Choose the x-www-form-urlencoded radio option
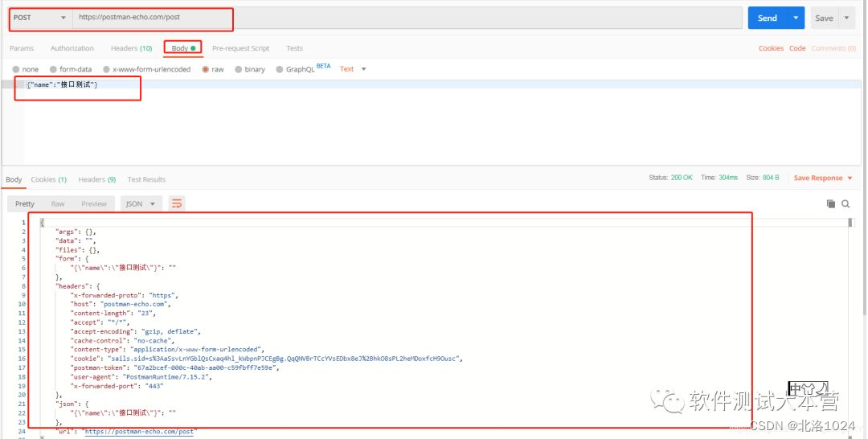The height and width of the screenshot is (439, 868). click(106, 69)
